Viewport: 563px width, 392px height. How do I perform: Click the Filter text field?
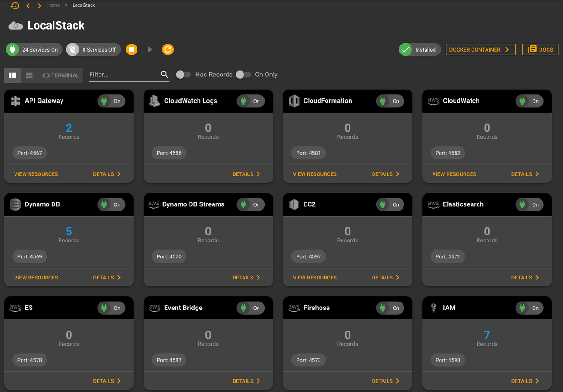(x=123, y=75)
